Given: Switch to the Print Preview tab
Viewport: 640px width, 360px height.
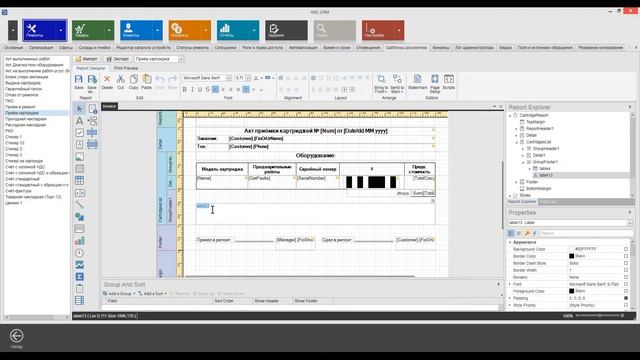Looking at the screenshot, I should click(x=126, y=68).
